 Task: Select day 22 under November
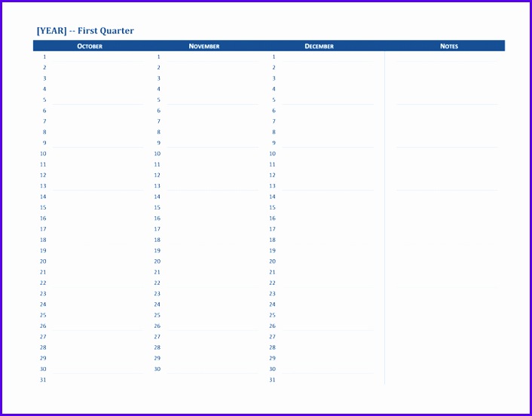coord(157,283)
